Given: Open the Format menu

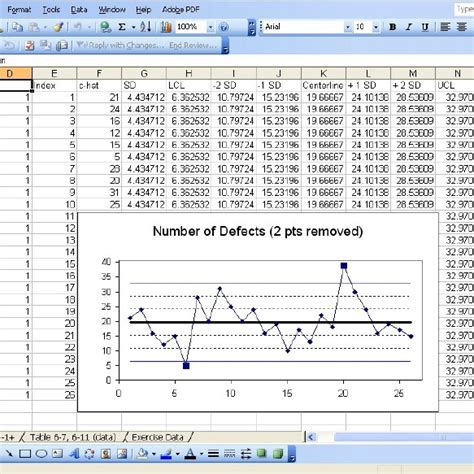Looking at the screenshot, I should (19, 10).
